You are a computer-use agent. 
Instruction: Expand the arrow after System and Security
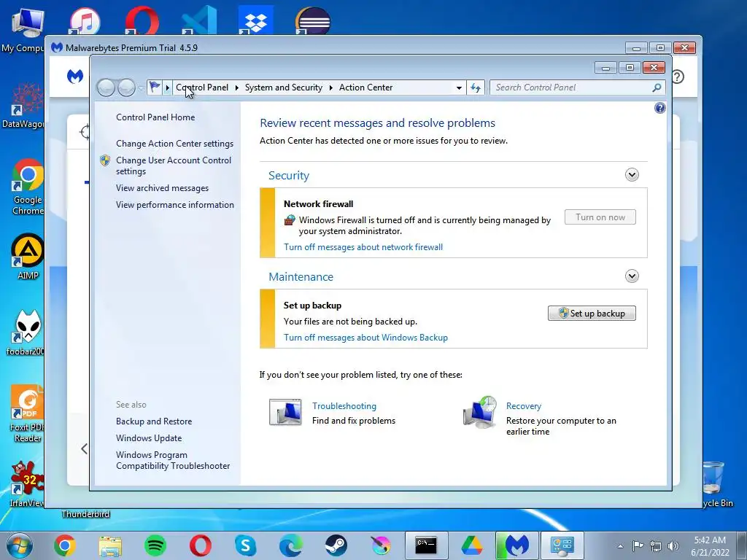point(330,87)
